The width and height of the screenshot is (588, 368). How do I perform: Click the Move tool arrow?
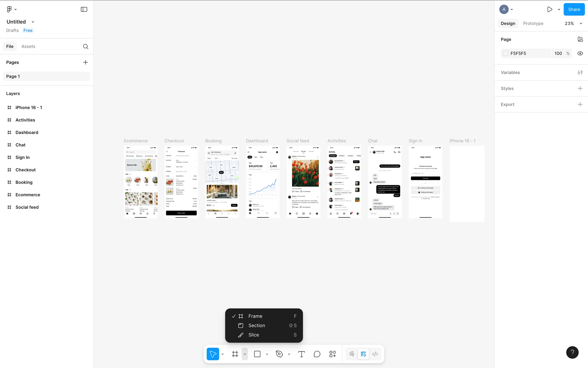click(x=213, y=354)
